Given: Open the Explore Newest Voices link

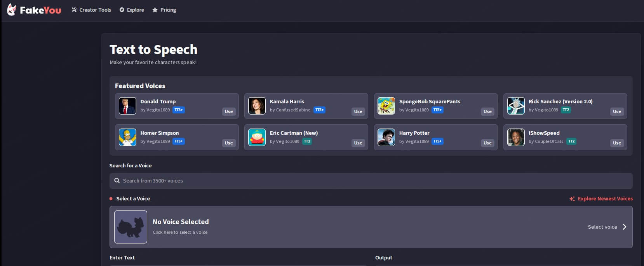Looking at the screenshot, I should coord(605,199).
